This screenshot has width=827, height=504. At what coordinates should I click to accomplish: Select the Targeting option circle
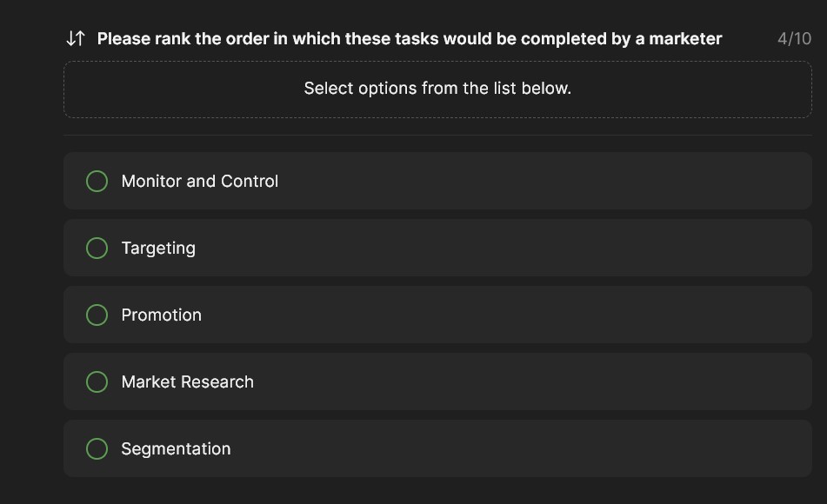click(x=97, y=248)
